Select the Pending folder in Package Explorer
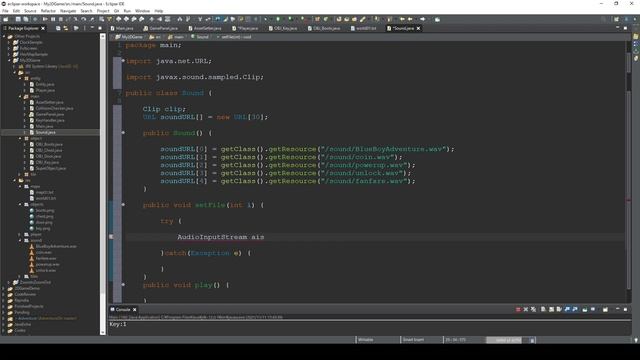The width and height of the screenshot is (640, 360). pos(18,312)
